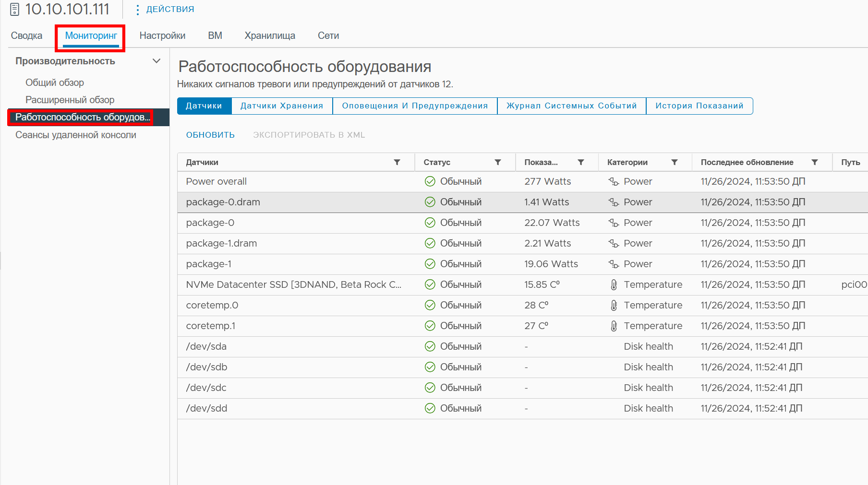Screen dimensions: 868x485
Task: Select the /dev/sdc sensor row
Action: pos(522,388)
